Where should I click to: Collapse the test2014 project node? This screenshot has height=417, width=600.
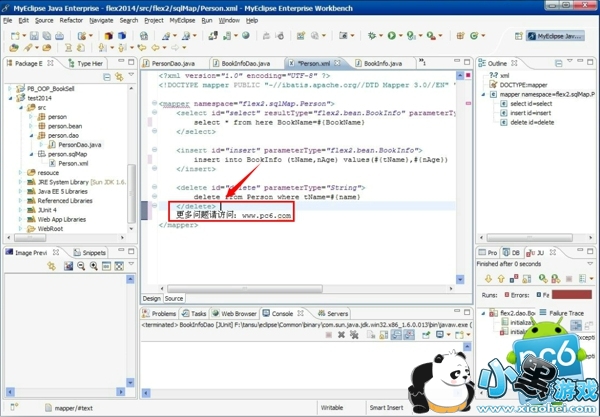pos(11,98)
